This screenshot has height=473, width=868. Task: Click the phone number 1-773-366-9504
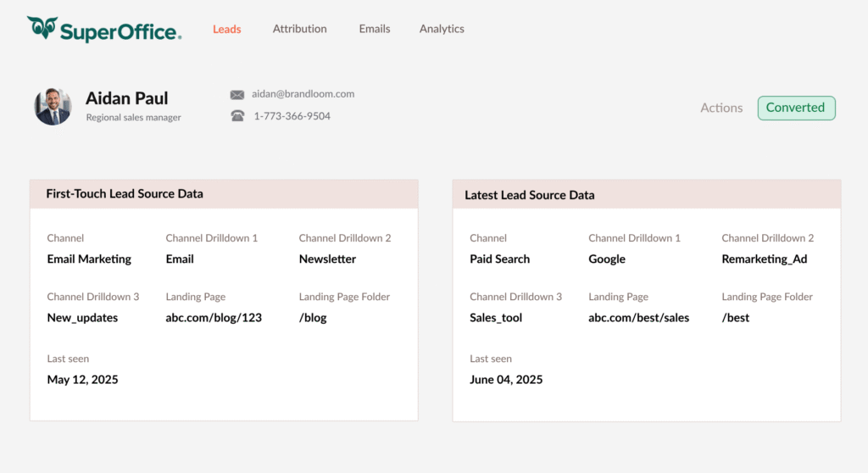click(292, 116)
